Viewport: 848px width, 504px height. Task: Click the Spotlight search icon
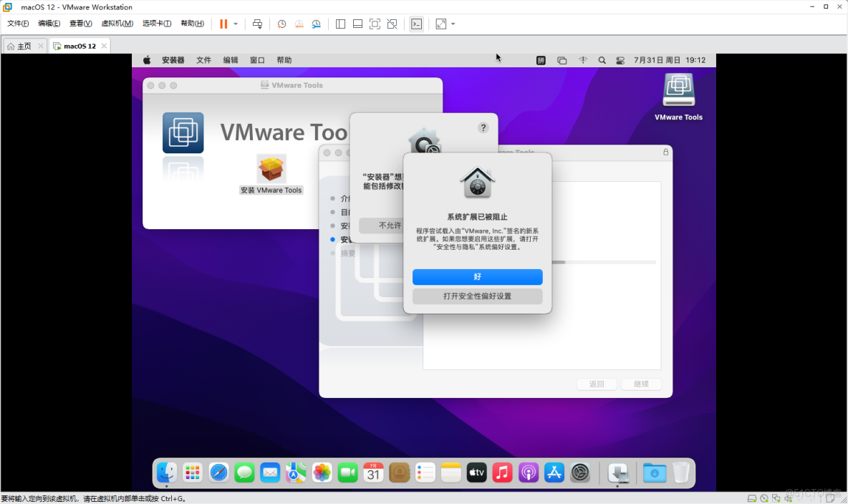[x=602, y=60]
